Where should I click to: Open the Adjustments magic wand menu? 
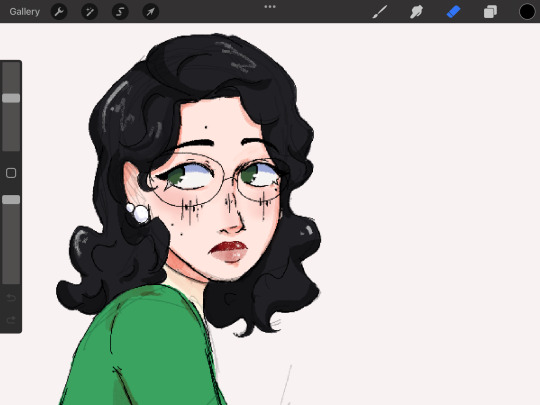click(x=90, y=12)
